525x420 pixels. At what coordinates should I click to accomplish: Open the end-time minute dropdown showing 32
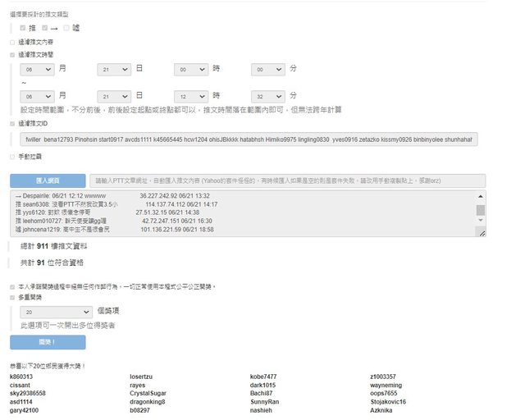point(268,96)
